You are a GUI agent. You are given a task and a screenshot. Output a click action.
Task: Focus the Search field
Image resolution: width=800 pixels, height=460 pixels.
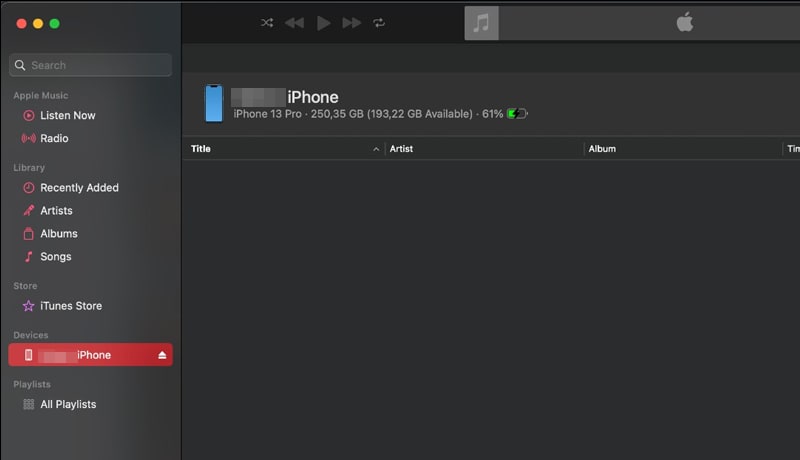click(90, 65)
